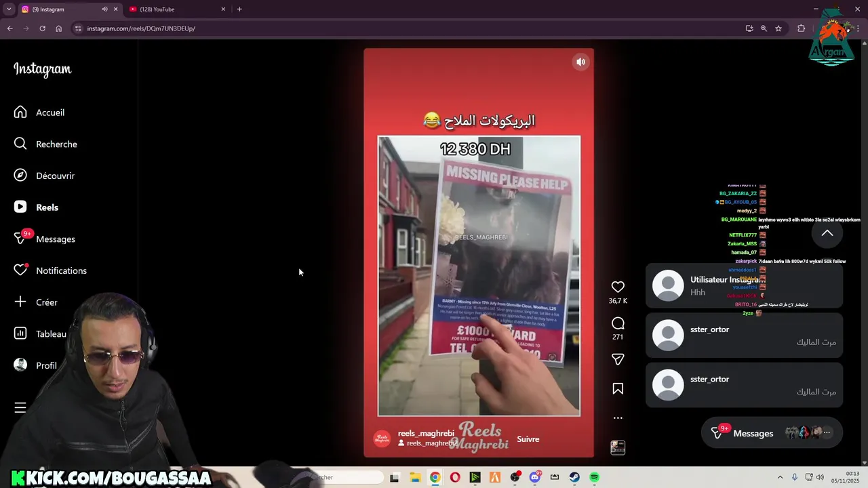This screenshot has width=868, height=488.
Task: Click Chrome in the taskbar
Action: tap(435, 477)
